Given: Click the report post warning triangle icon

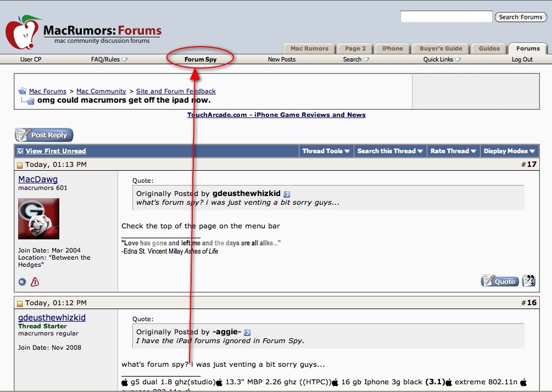Looking at the screenshot, I should tap(35, 282).
